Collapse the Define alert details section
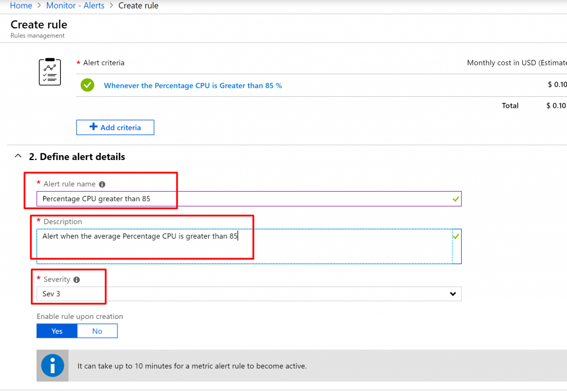 18,157
